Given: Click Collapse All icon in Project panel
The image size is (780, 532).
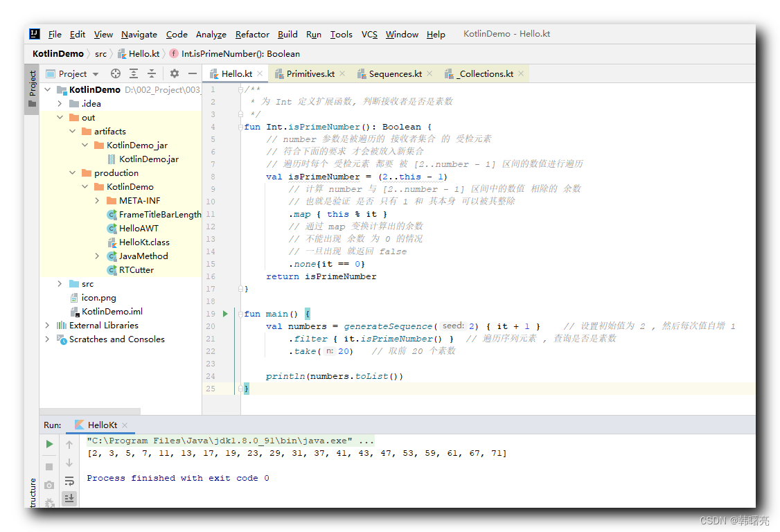Looking at the screenshot, I should coord(152,73).
